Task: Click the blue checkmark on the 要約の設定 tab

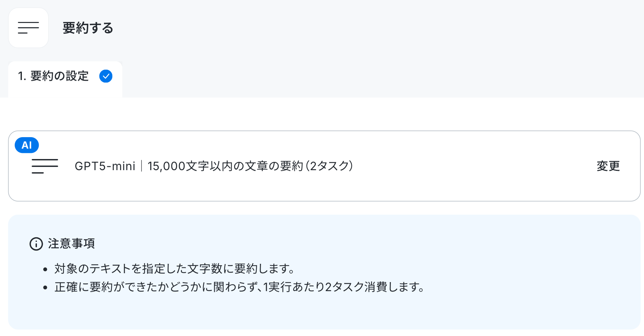Action: coord(106,76)
